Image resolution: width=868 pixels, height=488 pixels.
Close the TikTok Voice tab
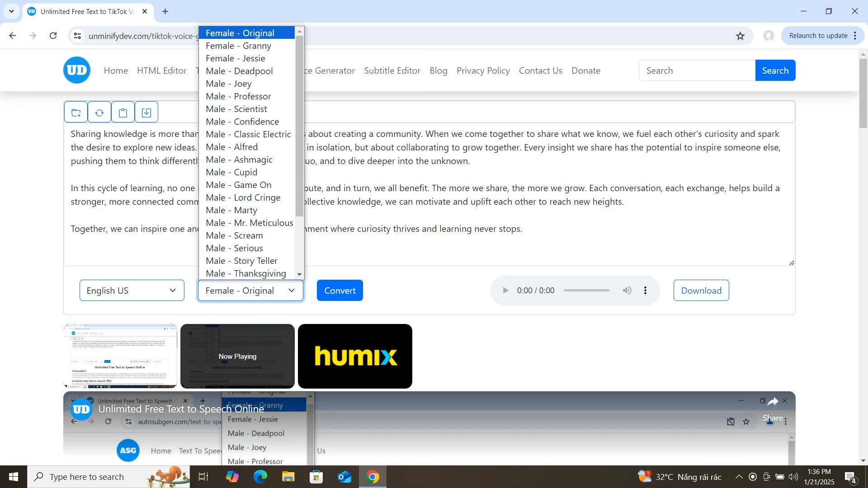pos(145,11)
